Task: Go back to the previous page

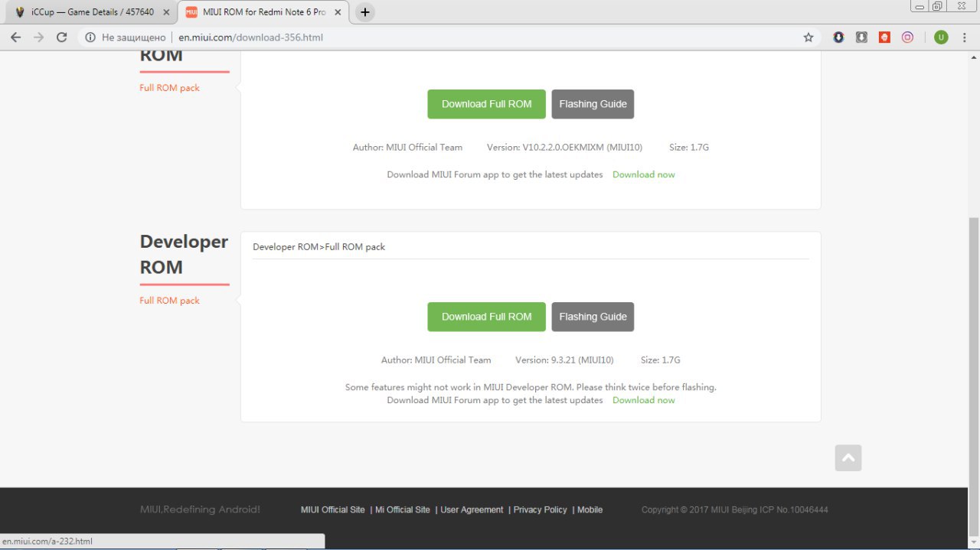Action: point(15,37)
